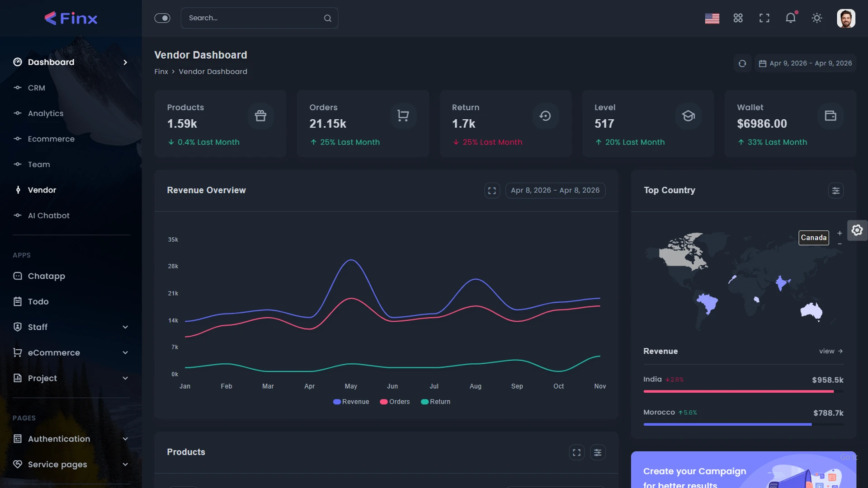This screenshot has height=488, width=868.
Task: Toggle Revenue series in chart legend
Action: pyautogui.click(x=351, y=402)
